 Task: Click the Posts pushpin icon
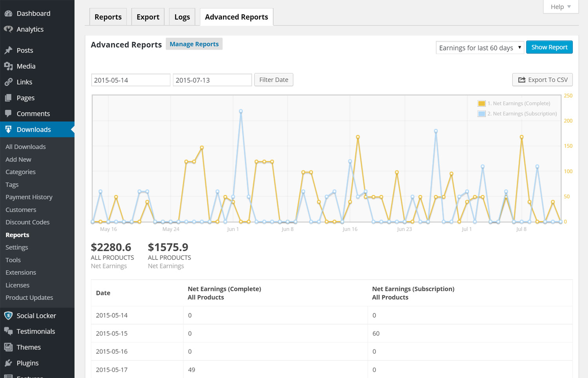8,50
